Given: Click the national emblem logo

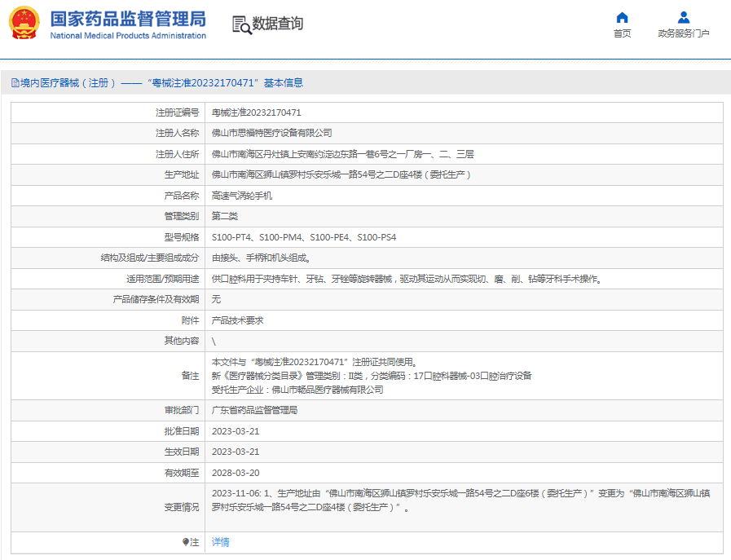Looking at the screenshot, I should [24, 23].
